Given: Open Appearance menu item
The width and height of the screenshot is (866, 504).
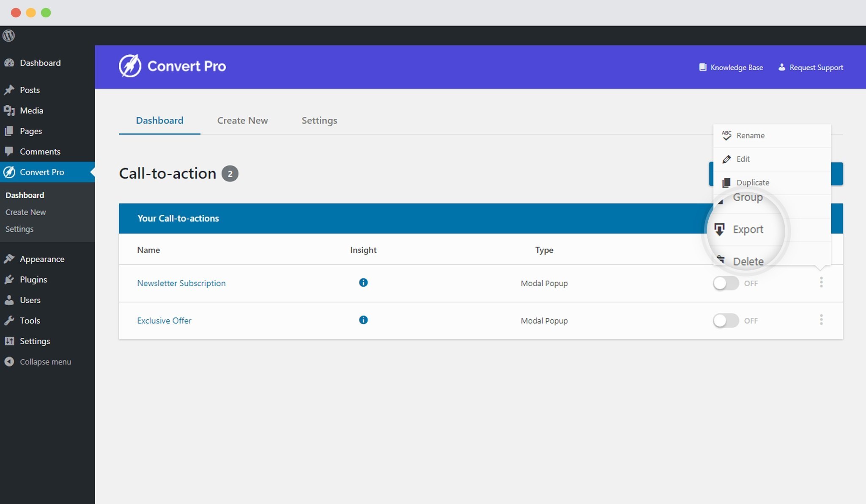Looking at the screenshot, I should click(42, 259).
